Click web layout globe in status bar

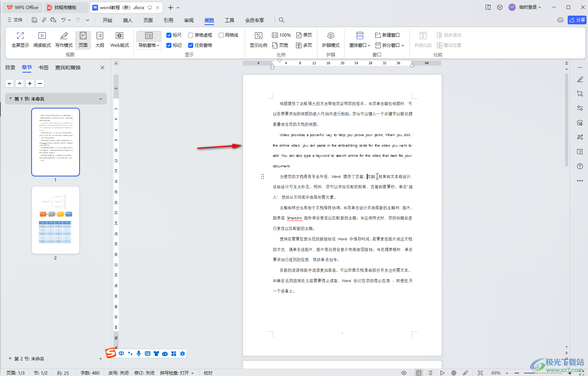pos(454,373)
